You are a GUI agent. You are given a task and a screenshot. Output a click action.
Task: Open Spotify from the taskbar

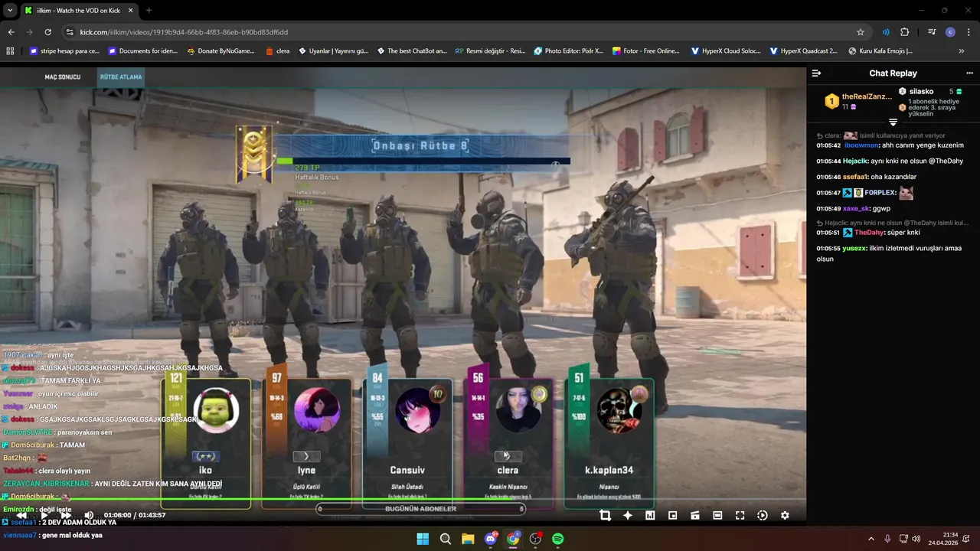click(x=558, y=539)
